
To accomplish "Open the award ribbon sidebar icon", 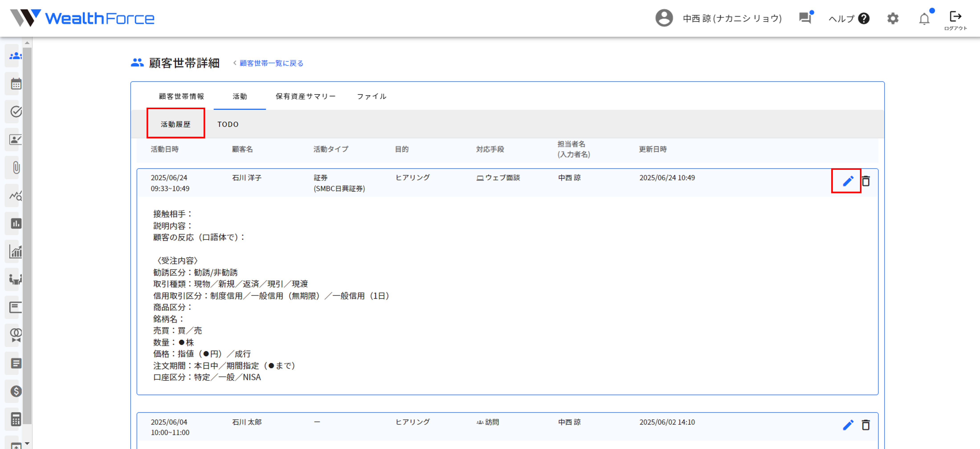I will (x=16, y=335).
